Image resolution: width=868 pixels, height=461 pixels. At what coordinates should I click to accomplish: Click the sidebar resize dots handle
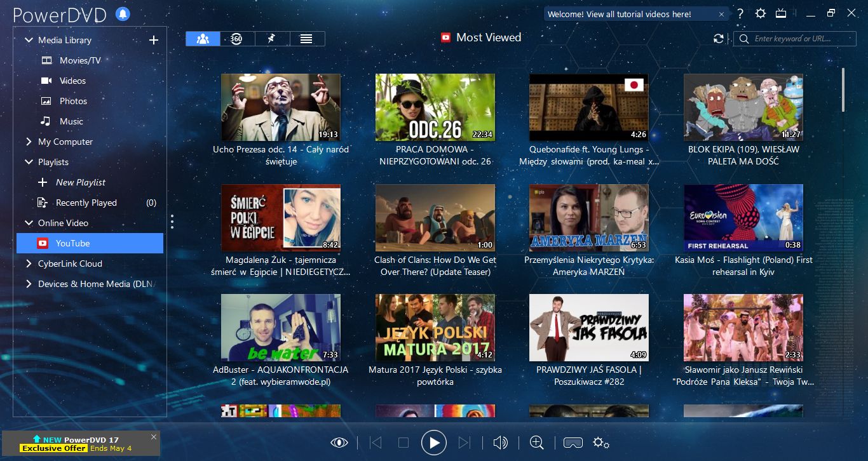coord(172,221)
